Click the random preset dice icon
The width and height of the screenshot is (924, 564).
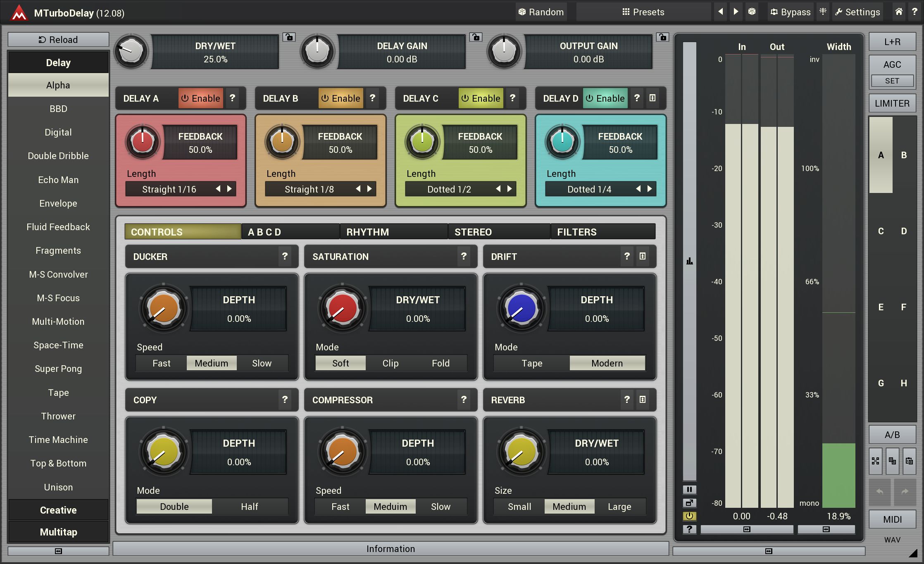click(752, 12)
